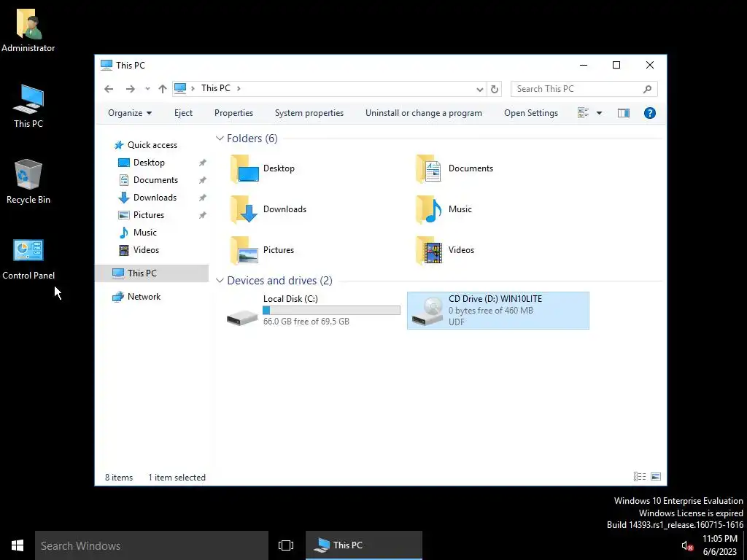Refresh the This PC view
Image resolution: width=747 pixels, height=560 pixels.
point(495,89)
